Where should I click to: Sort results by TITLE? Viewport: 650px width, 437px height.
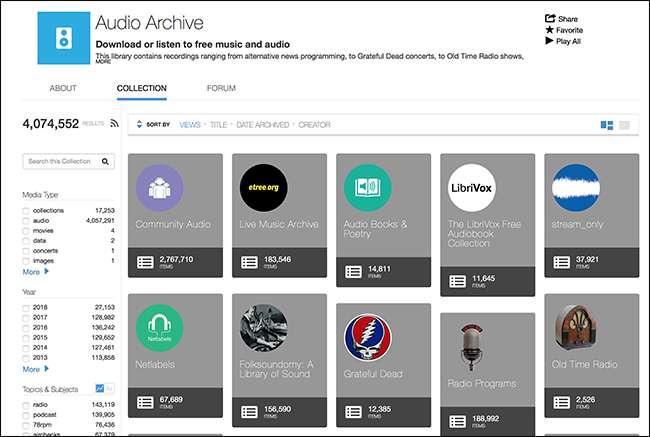[217, 125]
